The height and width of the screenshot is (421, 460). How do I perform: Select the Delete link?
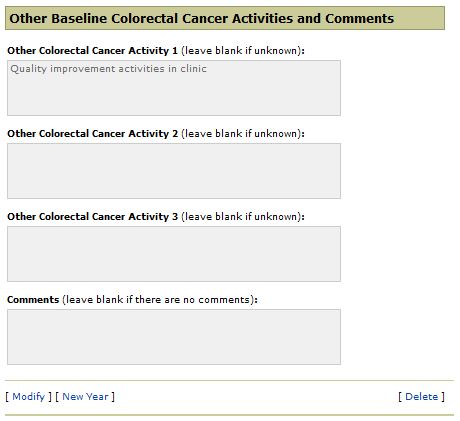421,397
